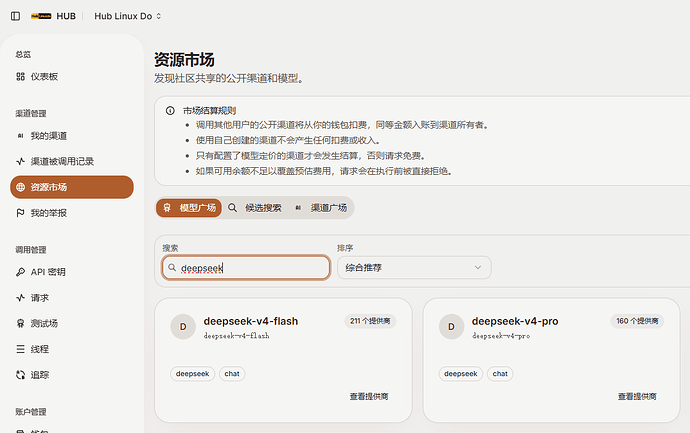This screenshot has width=690, height=433.
Task: Click the list icon beside 线程
Action: (20, 349)
